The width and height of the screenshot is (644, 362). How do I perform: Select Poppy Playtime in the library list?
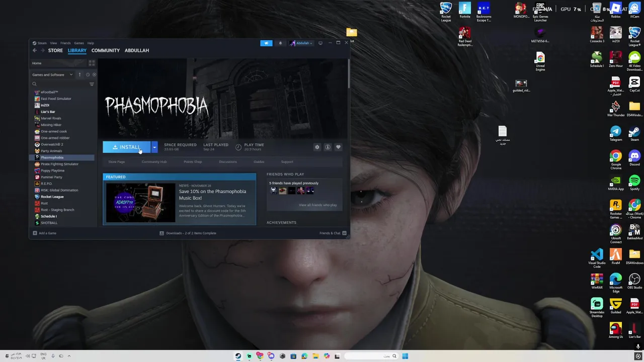pos(52,170)
